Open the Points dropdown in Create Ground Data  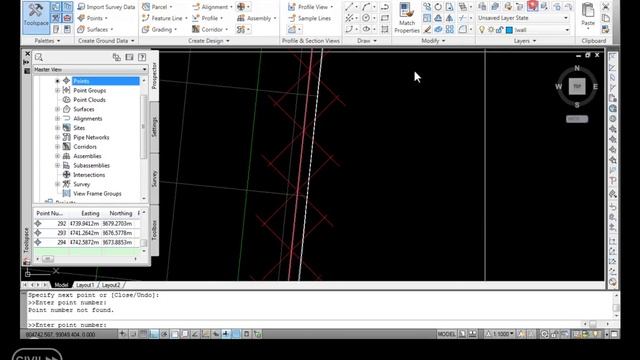[x=93, y=18]
